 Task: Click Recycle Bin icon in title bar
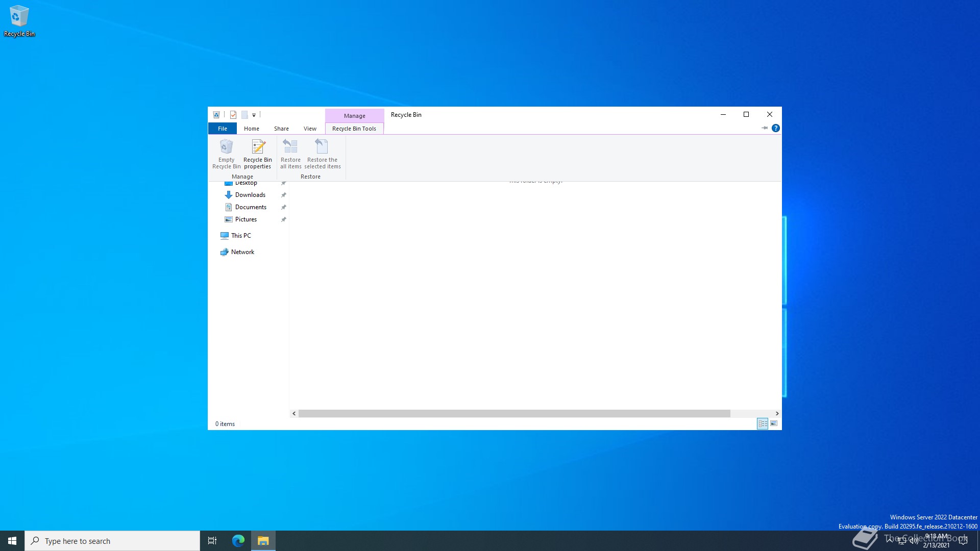[x=216, y=115]
